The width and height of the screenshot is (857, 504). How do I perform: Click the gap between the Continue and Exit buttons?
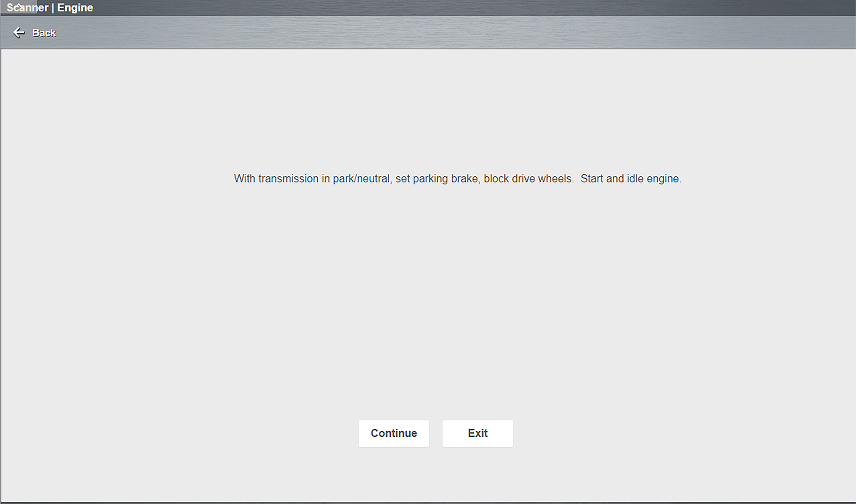point(436,433)
